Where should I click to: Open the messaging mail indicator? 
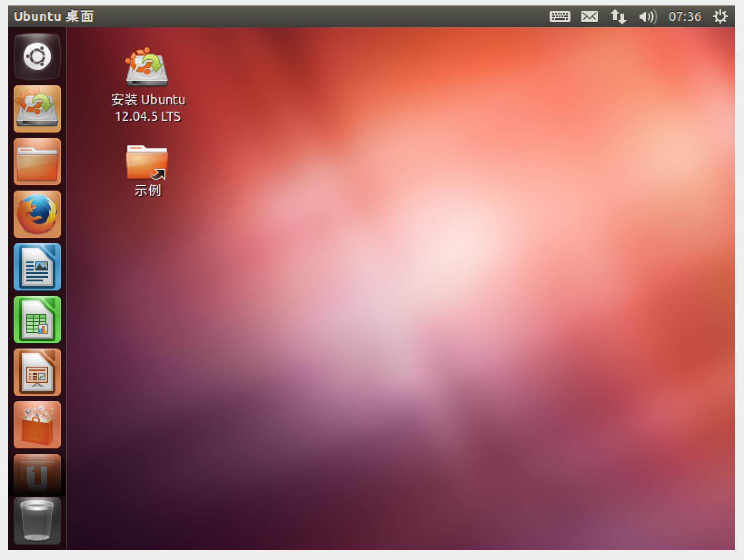coord(590,17)
